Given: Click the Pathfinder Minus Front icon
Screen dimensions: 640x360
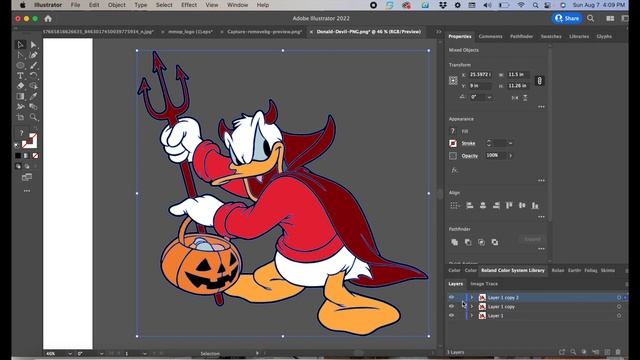Looking at the screenshot, I should (x=468, y=242).
